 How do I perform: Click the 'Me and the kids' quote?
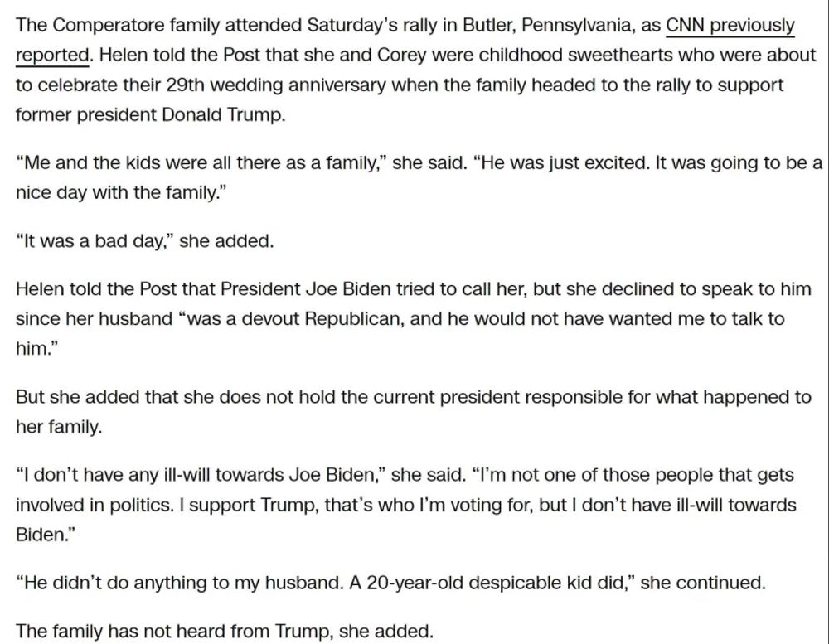pos(419,177)
